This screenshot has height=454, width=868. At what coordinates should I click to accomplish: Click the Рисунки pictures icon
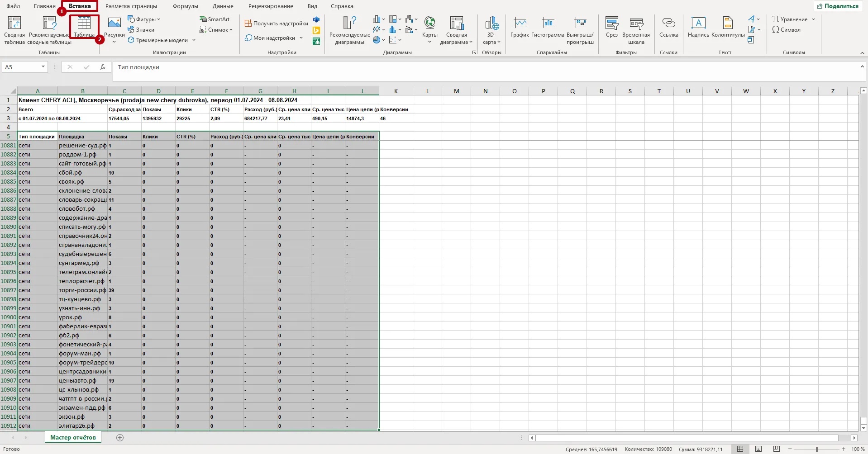pos(114,27)
